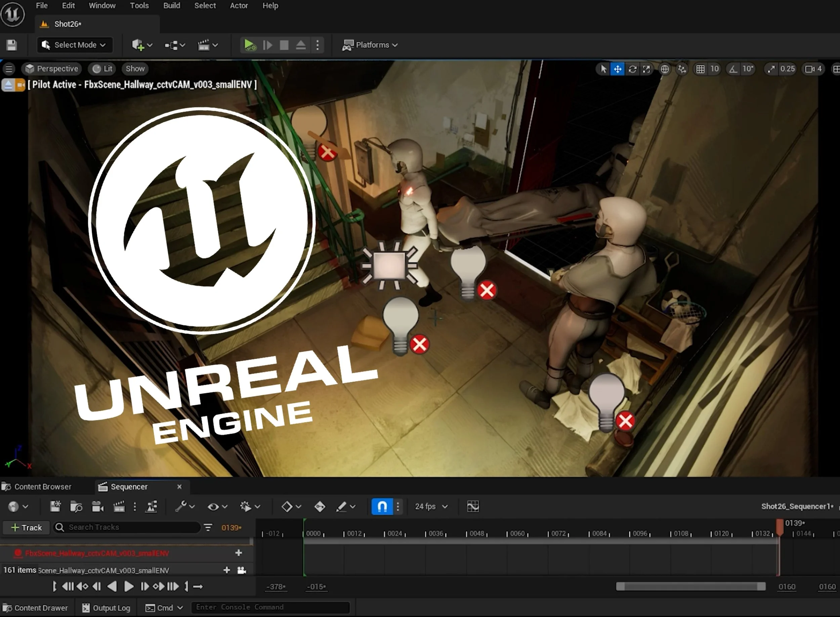Click the Track button to add a track
The image size is (840, 617).
26,527
